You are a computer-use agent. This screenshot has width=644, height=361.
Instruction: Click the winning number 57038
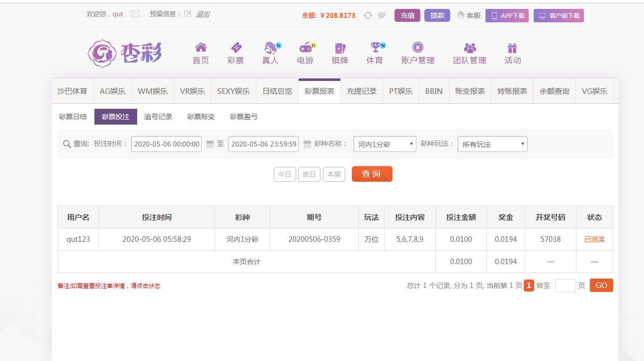[551, 239]
